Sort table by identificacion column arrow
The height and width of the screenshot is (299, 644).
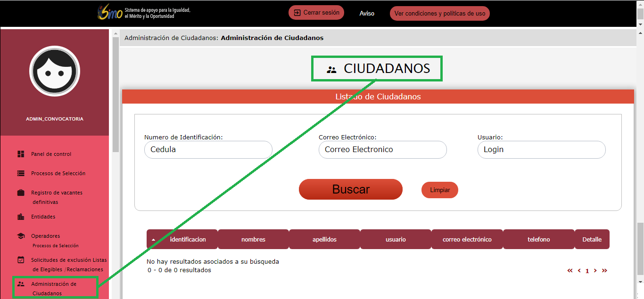(x=154, y=240)
